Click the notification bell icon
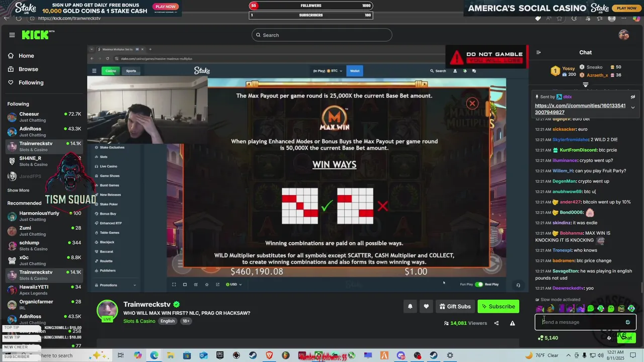644x362 pixels. [x=410, y=306]
